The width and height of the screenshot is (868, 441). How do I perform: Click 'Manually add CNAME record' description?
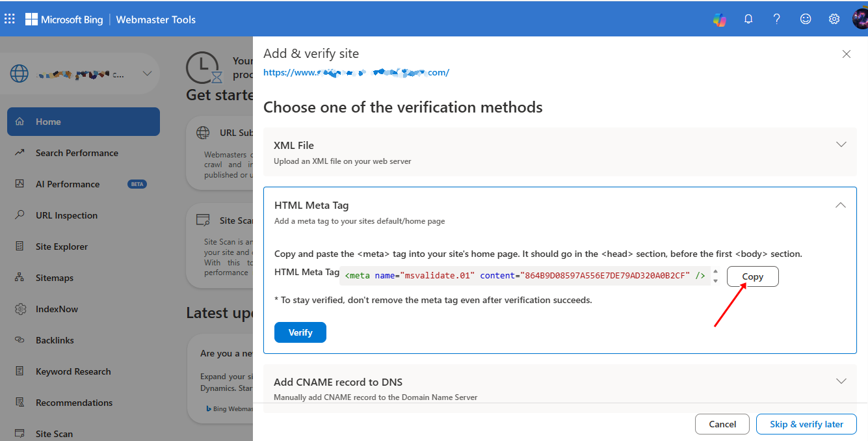(375, 397)
